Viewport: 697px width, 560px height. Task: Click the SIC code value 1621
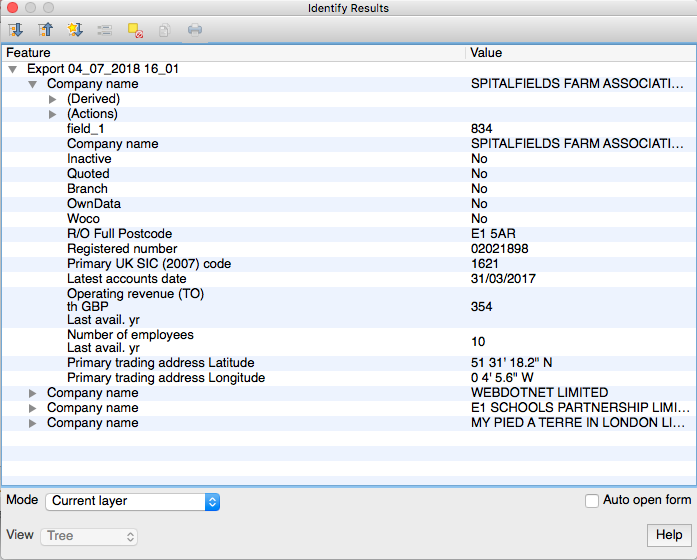tap(485, 264)
